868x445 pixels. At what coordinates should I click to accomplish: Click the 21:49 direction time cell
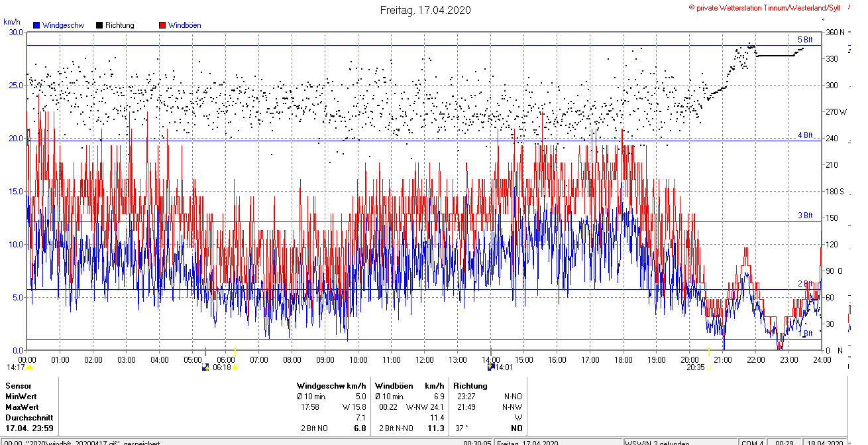(x=466, y=407)
